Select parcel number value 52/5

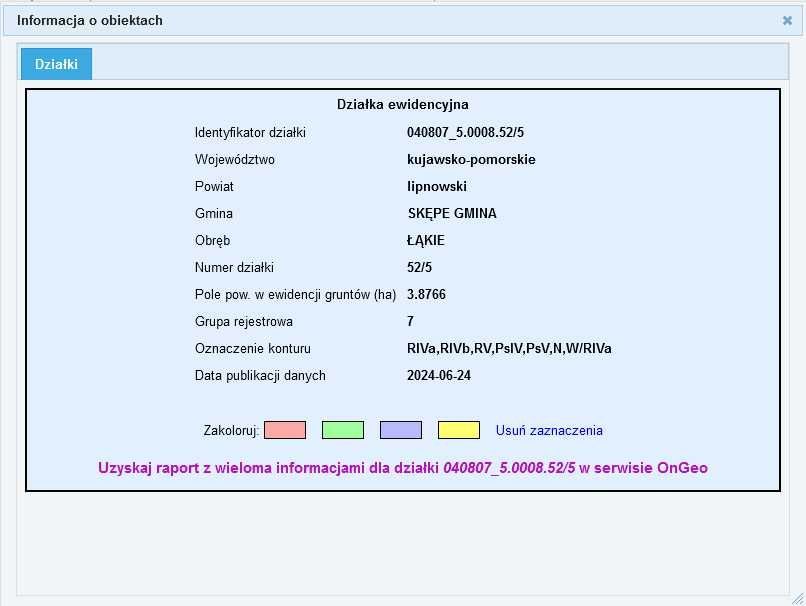point(419,267)
